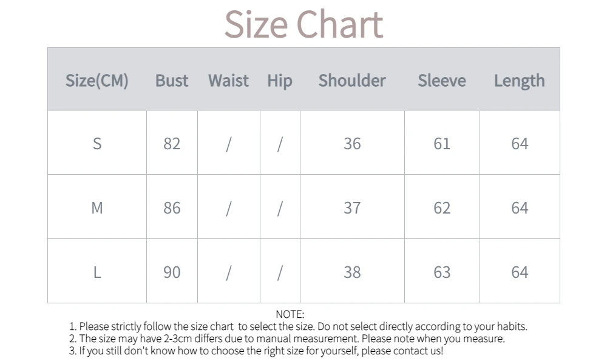Click the Length column header
607x364 pixels.
(x=519, y=81)
